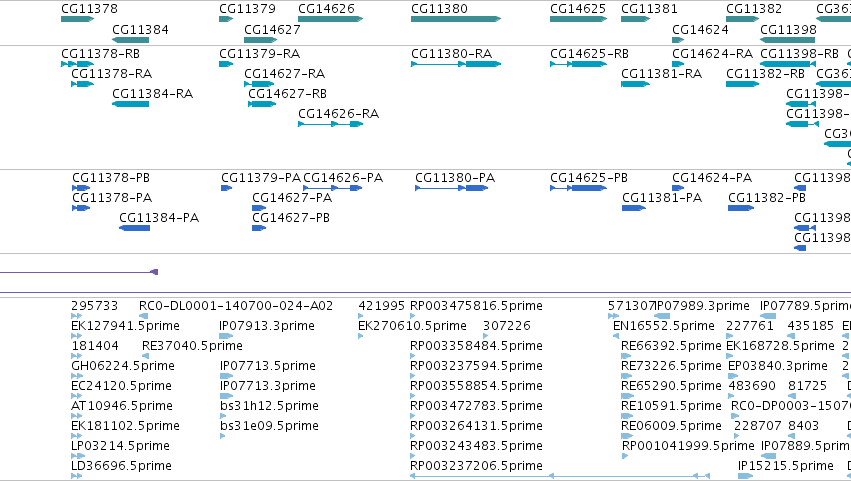Select the CG11384 gene feature
Screen dimensions: 851x481
[130, 40]
